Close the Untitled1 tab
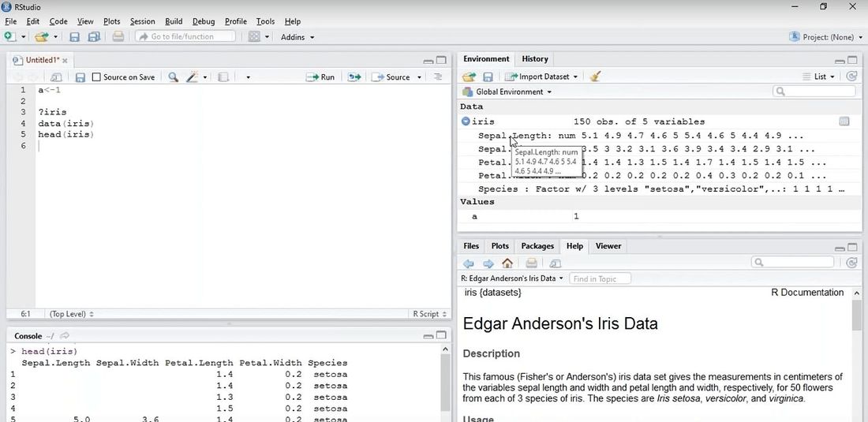Image resolution: width=868 pixels, height=422 pixels. click(65, 60)
